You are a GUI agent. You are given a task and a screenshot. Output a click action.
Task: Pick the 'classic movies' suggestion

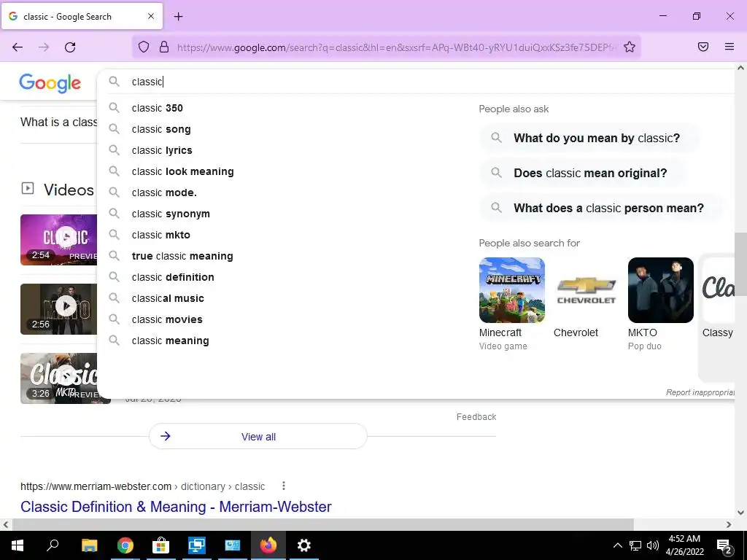(x=167, y=319)
